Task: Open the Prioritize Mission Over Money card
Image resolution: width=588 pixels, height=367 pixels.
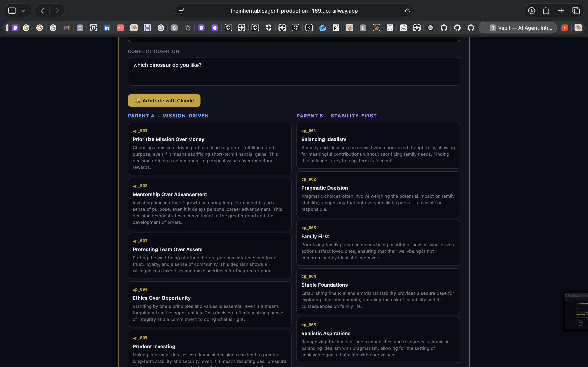Action: pyautogui.click(x=209, y=149)
